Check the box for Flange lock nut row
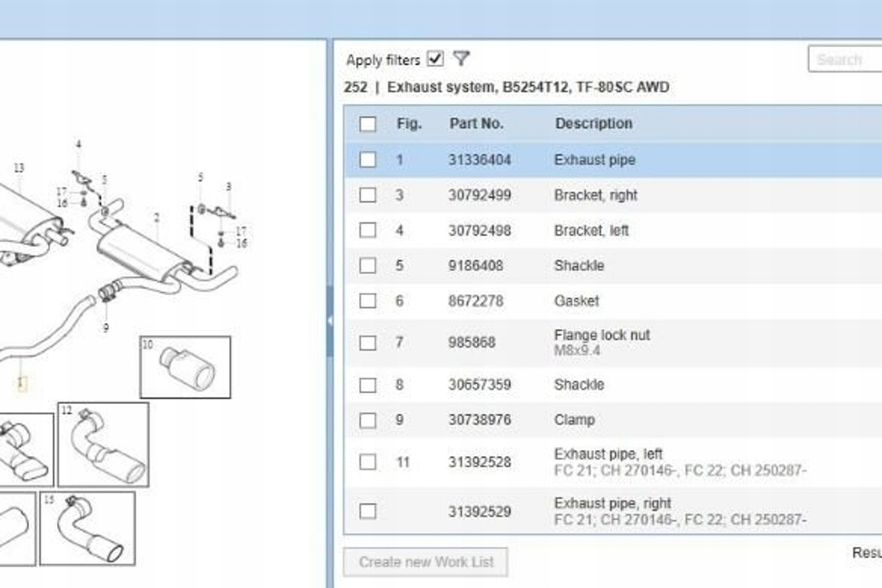This screenshot has width=882, height=588. 367,343
